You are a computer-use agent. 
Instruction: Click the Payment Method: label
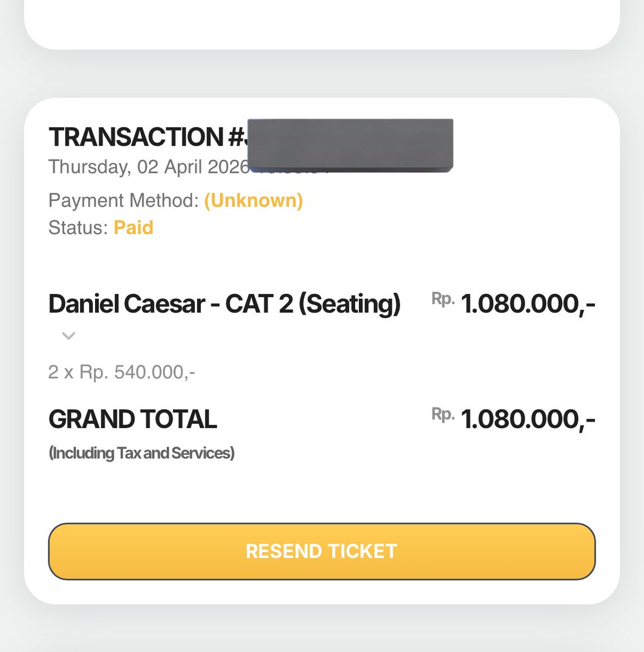click(124, 200)
